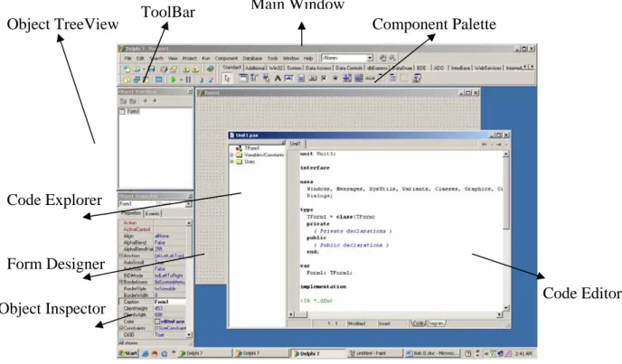Click the Internet Explorer quick launch icon

146,353
